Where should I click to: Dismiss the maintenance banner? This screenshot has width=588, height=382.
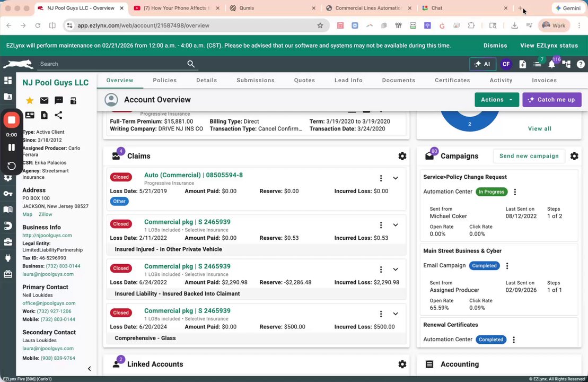click(495, 46)
